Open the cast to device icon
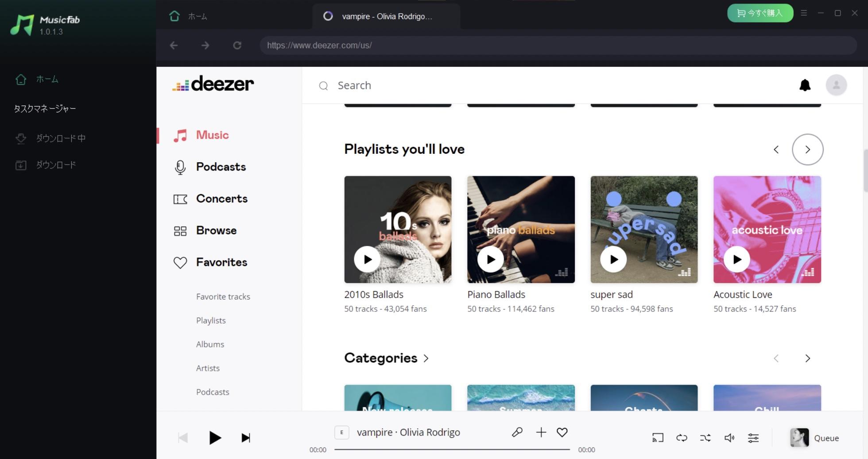Image resolution: width=868 pixels, height=459 pixels. pyautogui.click(x=658, y=438)
